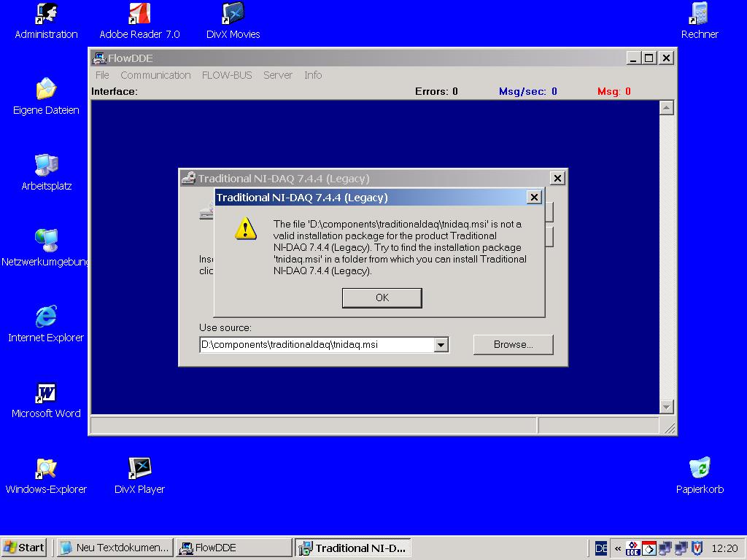Minimize the FlowDDE window
The width and height of the screenshot is (747, 560).
(632, 58)
